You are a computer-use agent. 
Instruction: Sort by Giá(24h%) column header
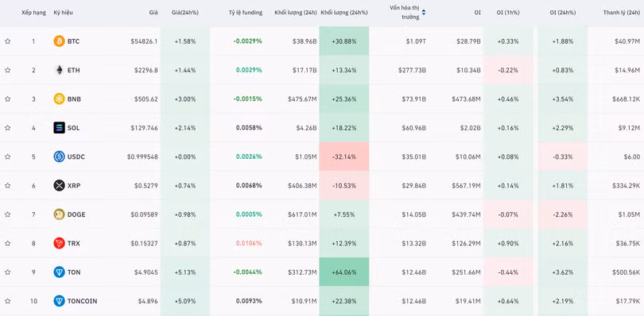[x=184, y=13]
